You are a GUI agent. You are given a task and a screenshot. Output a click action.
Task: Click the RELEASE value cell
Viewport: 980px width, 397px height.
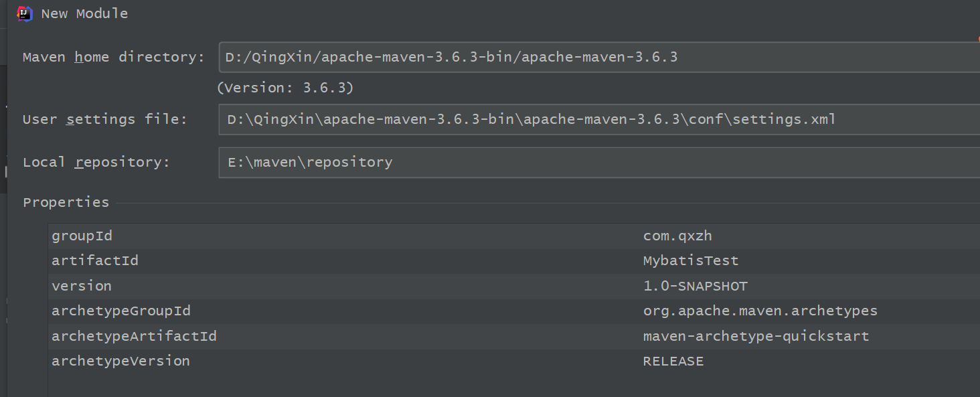click(673, 361)
